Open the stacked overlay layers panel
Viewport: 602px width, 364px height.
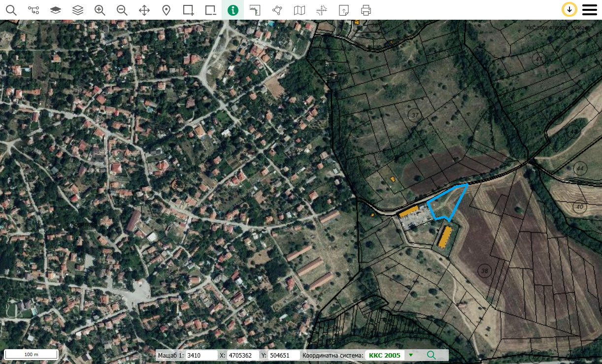[78, 10]
